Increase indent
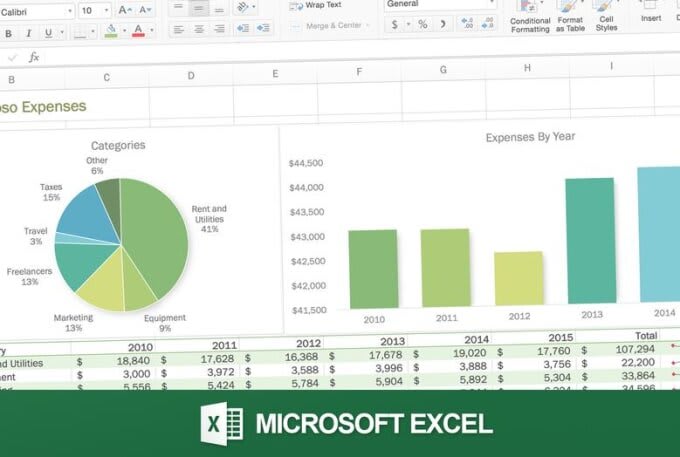The width and height of the screenshot is (680, 457). pos(263,28)
